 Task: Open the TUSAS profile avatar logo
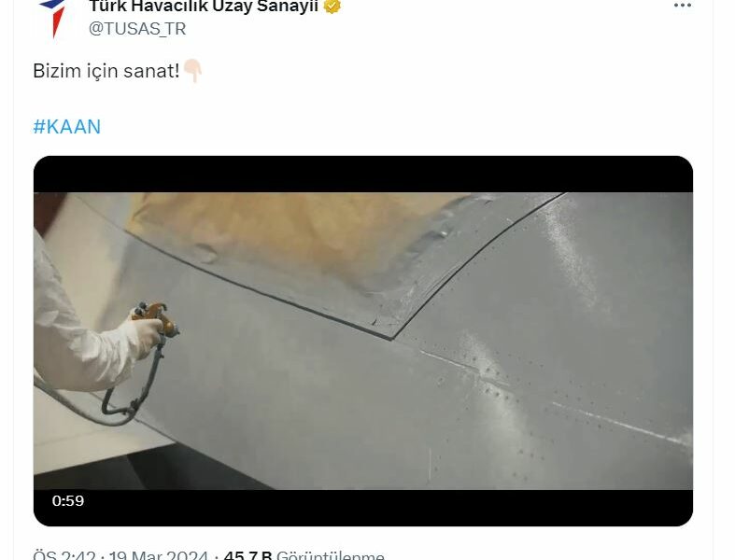53,19
